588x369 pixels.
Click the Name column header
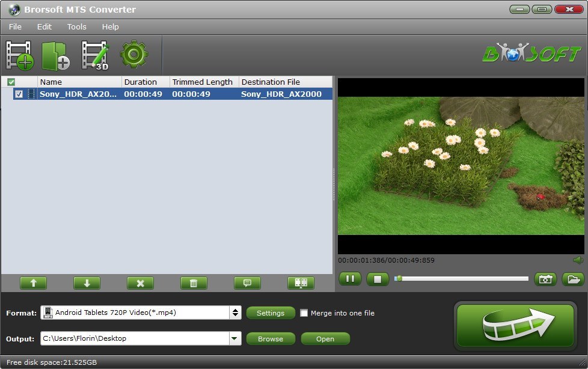[x=79, y=82]
